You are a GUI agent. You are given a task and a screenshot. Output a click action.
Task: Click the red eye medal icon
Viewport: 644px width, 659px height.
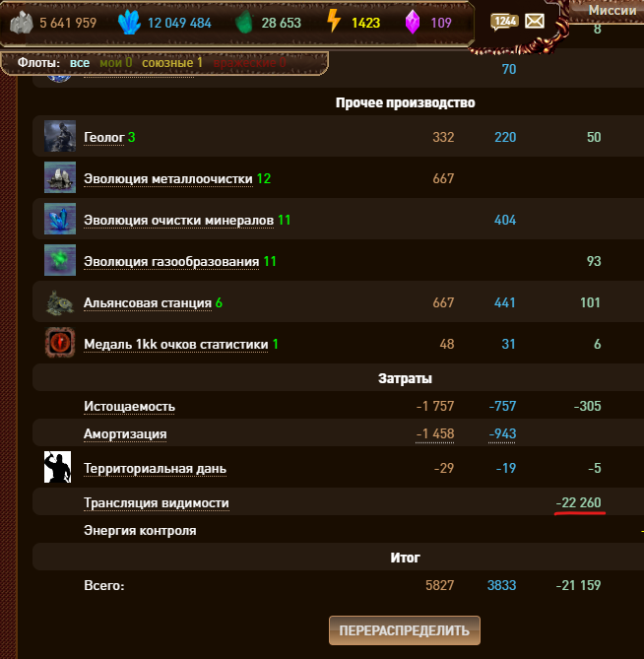(60, 343)
